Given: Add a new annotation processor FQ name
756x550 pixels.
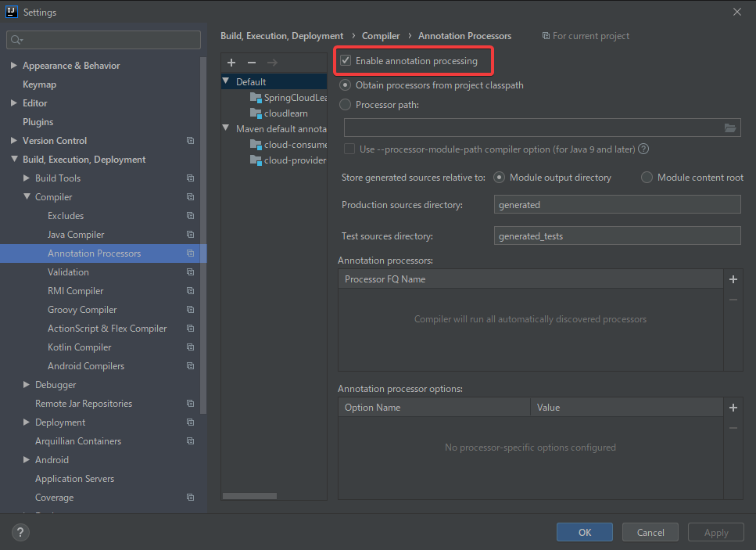Looking at the screenshot, I should [x=733, y=279].
